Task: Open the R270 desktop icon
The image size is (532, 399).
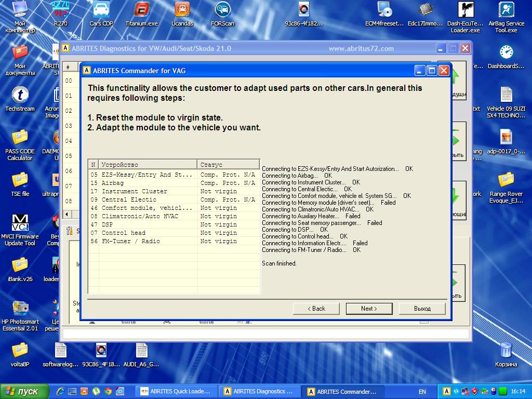Action: [60, 14]
